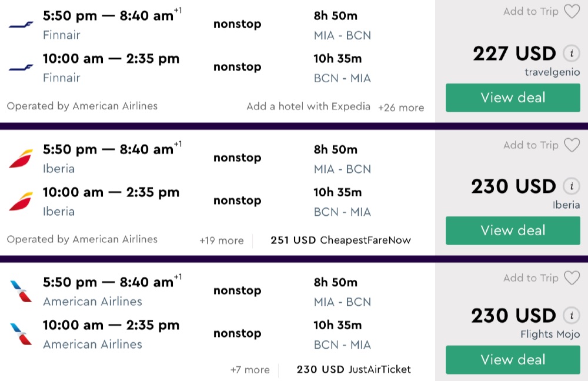The image size is (588, 381).
Task: Show the +7 more providers
Action: 250,370
